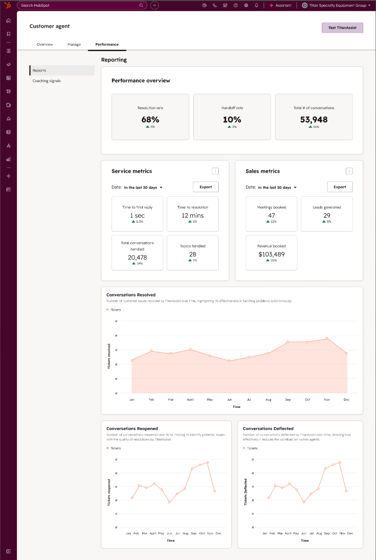376x560 pixels.
Task: Open the Automation icon in left sidebar
Action: click(x=9, y=146)
